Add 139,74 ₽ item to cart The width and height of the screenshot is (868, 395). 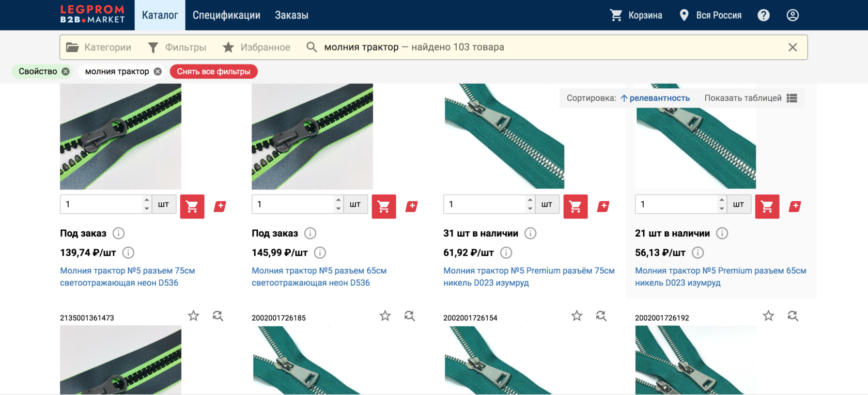click(192, 207)
